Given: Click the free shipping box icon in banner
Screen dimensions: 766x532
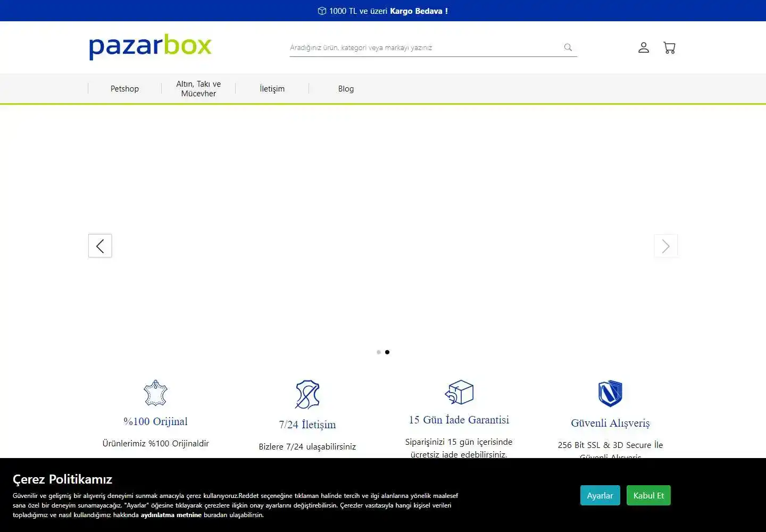Looking at the screenshot, I should (322, 11).
